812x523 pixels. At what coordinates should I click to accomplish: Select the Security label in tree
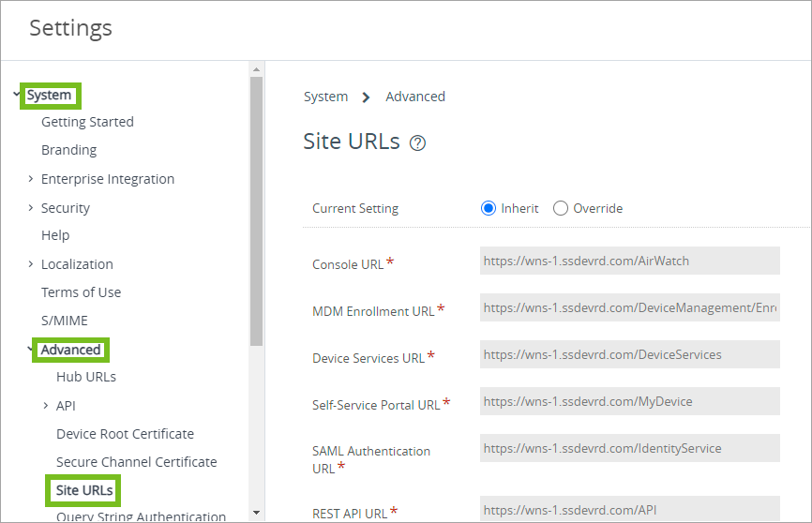click(66, 208)
